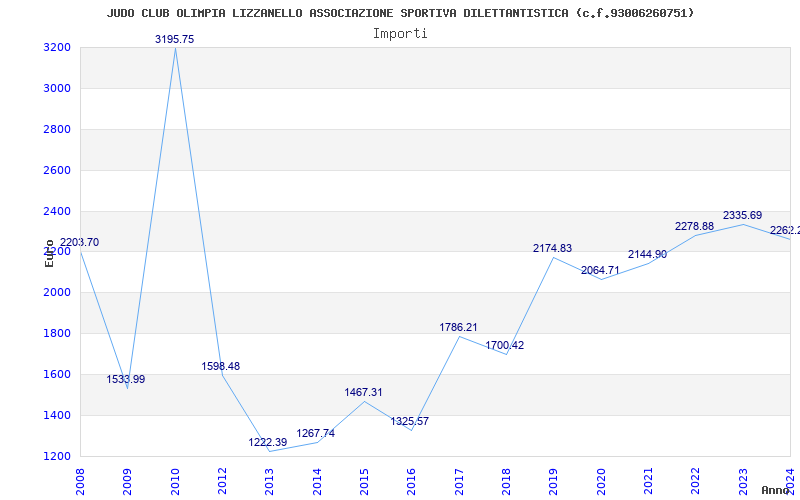Image resolution: width=800 pixels, height=500 pixels.
Task: Select the 1222.39 lowest value label
Action: [268, 442]
